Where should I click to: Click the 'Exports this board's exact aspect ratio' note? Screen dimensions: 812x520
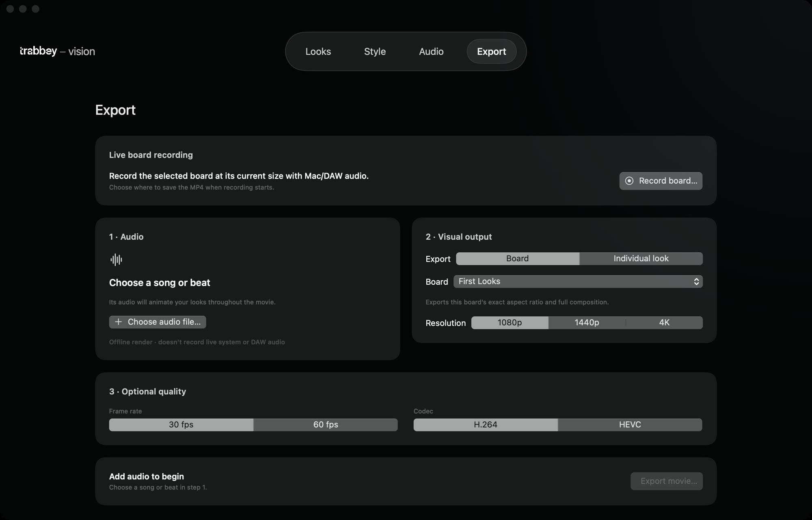pos(517,302)
